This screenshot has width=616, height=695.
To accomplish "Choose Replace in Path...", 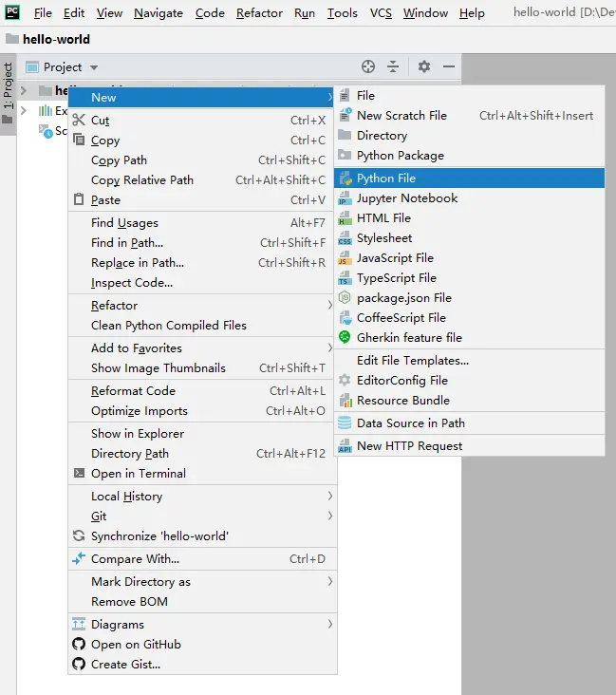I will click(x=201, y=262).
